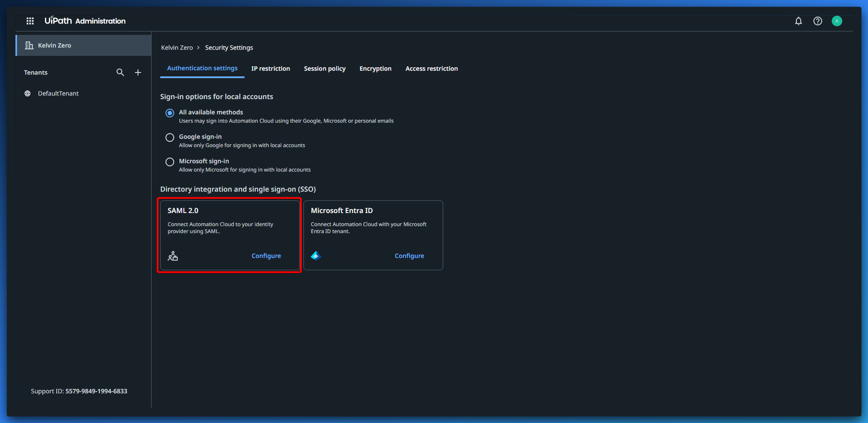Click the SAML identity provider icon
Image resolution: width=868 pixels, height=423 pixels.
point(173,256)
